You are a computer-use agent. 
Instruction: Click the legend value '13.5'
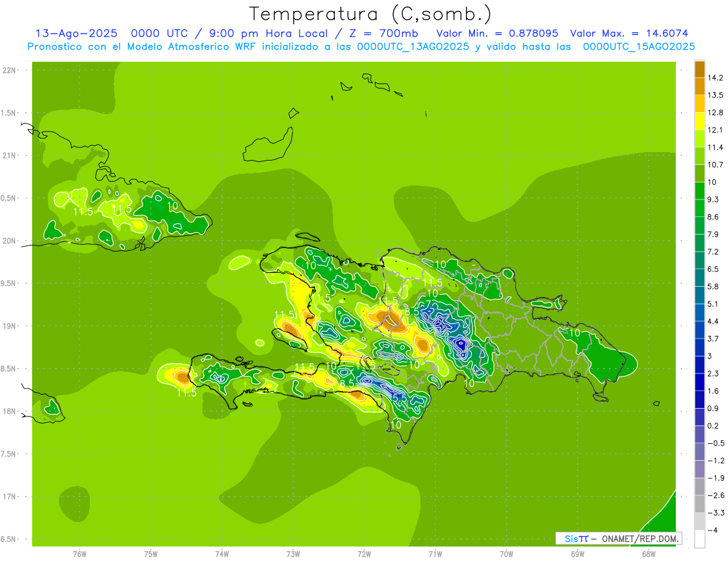point(716,95)
